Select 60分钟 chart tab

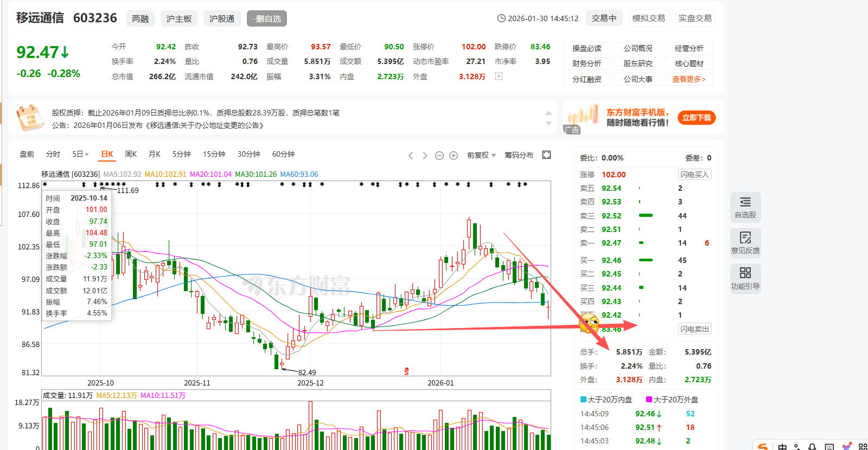[x=283, y=155]
